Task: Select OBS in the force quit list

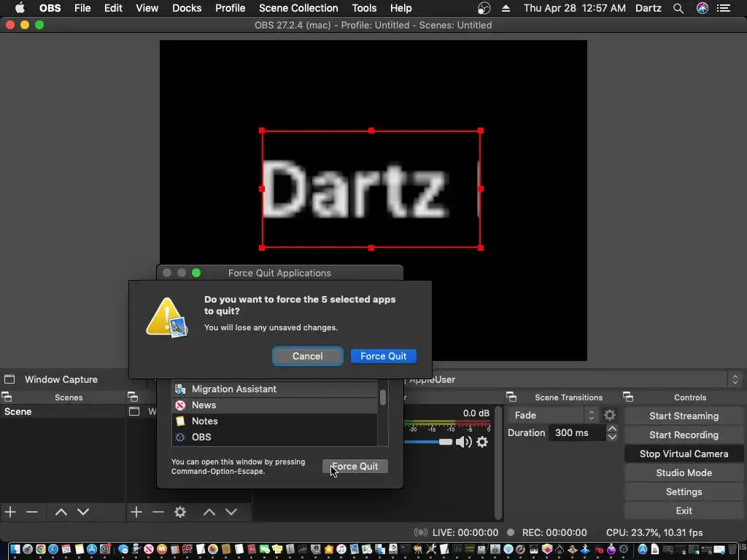Action: click(274, 437)
